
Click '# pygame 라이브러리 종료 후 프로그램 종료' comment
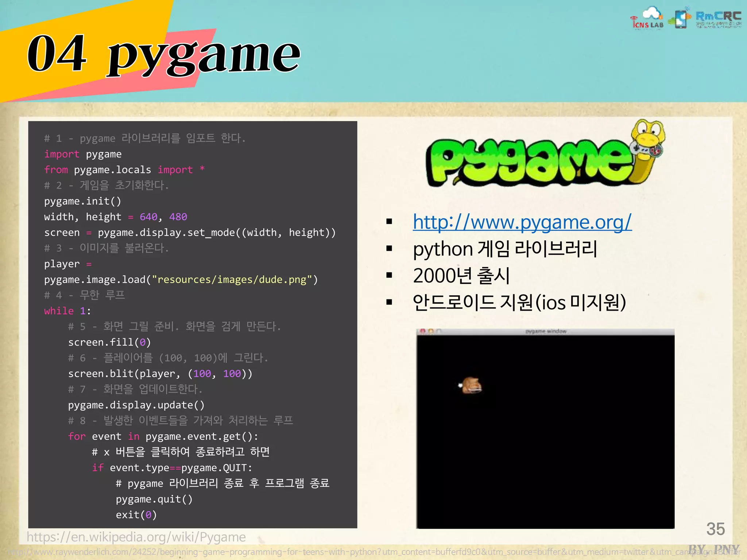[223, 483]
